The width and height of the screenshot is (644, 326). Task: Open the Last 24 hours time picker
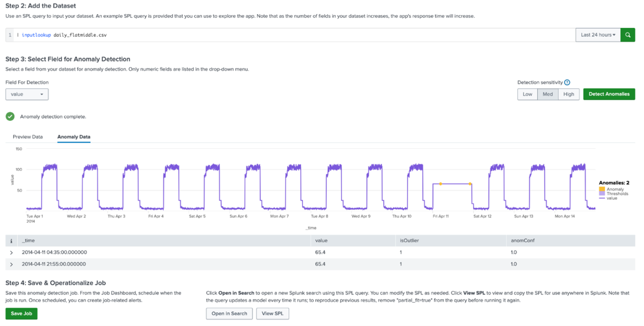[598, 35]
